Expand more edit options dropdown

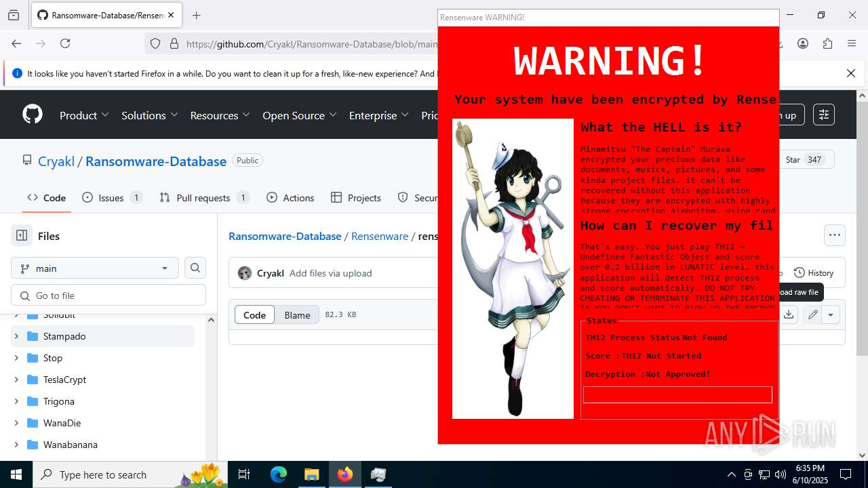coord(831,314)
